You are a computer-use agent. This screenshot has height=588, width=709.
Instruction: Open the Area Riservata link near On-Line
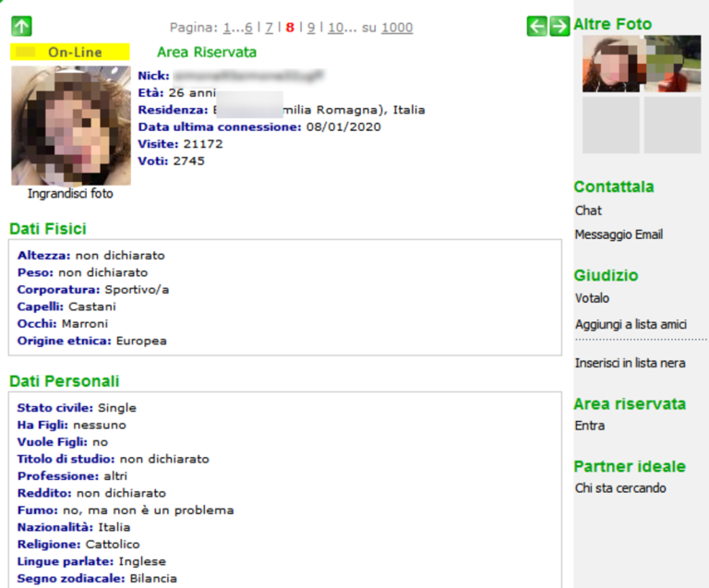207,53
